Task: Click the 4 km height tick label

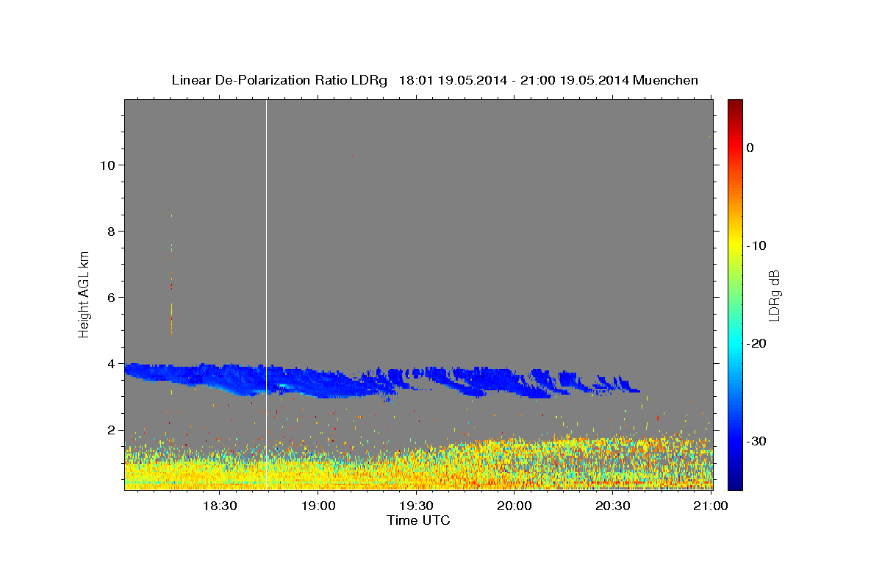Action: [111, 363]
